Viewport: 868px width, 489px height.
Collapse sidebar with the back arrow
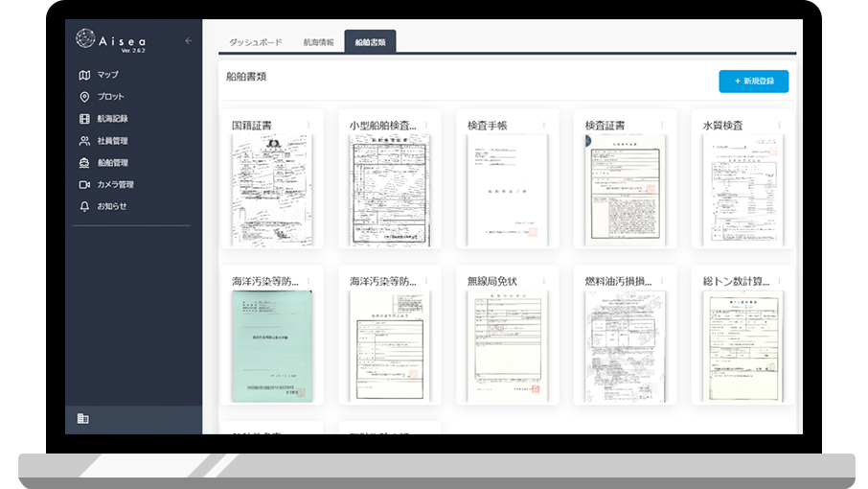[189, 40]
